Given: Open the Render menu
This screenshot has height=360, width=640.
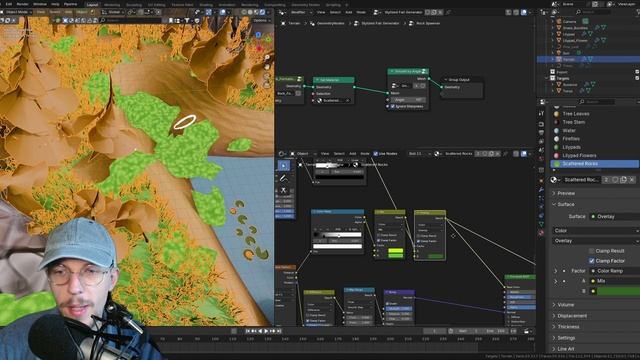Looking at the screenshot, I should click(x=22, y=4).
